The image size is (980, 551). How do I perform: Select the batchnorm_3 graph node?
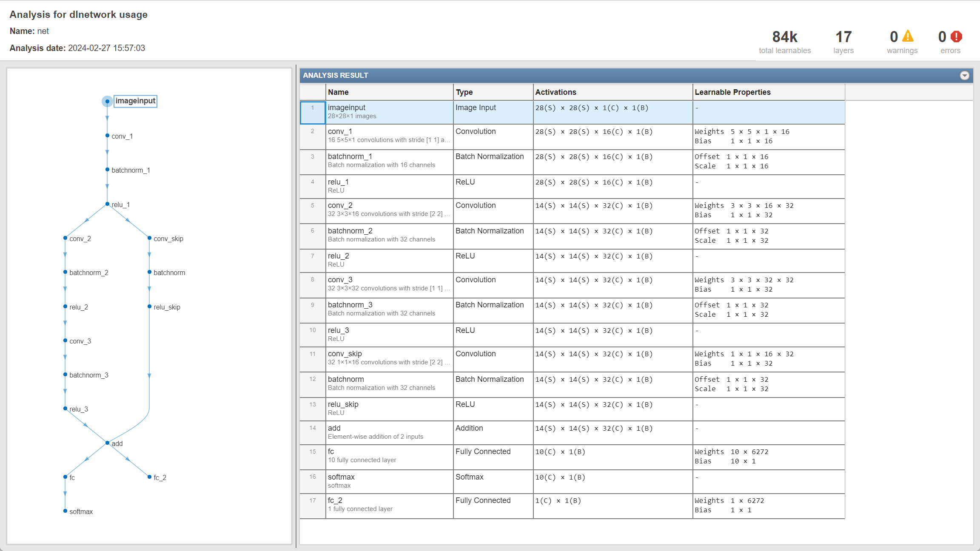coord(66,375)
